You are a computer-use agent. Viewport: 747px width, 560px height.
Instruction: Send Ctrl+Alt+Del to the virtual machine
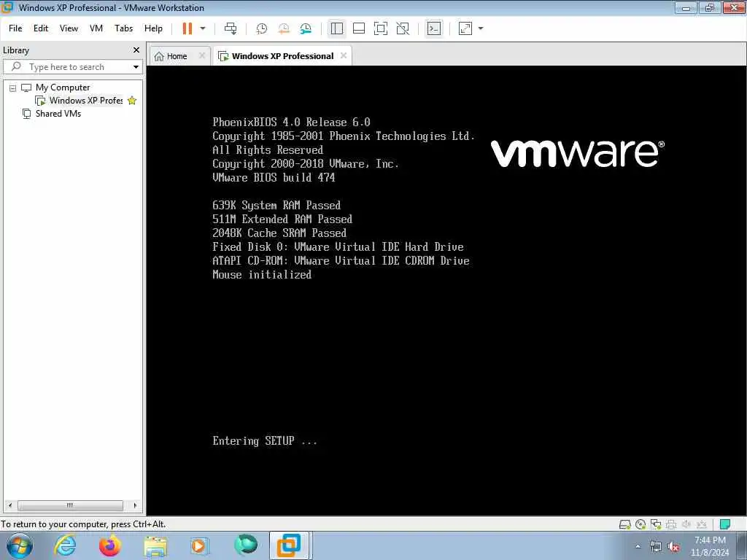point(231,28)
